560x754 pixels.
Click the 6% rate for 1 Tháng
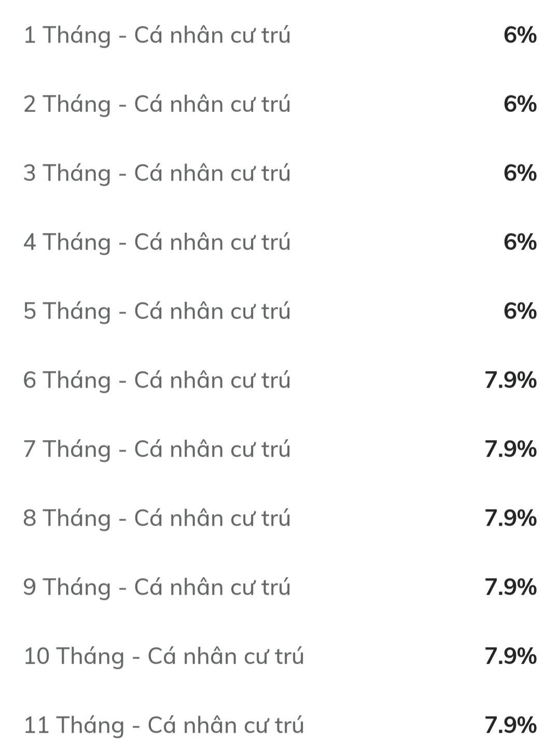[x=520, y=35]
